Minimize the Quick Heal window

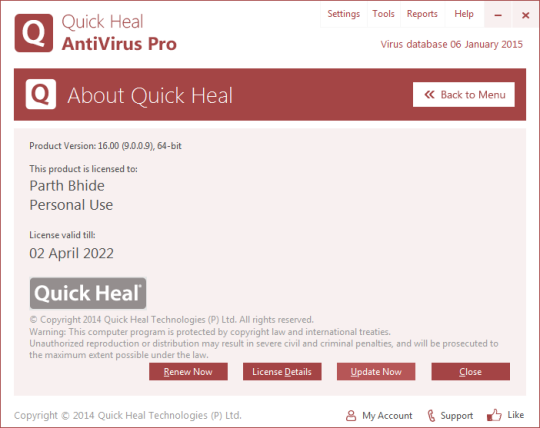[498, 15]
